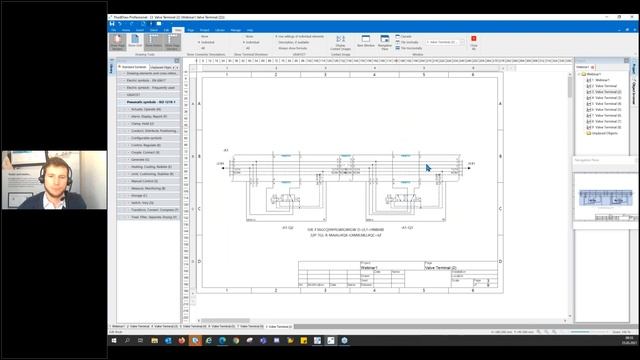This screenshot has height=360, width=640.
Task: Expand the GRAFCET library group
Action: pyautogui.click(x=149, y=95)
